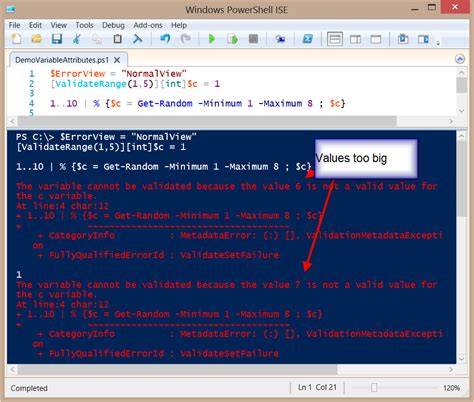
Task: Run selection with the page-play icon
Action: click(232, 39)
